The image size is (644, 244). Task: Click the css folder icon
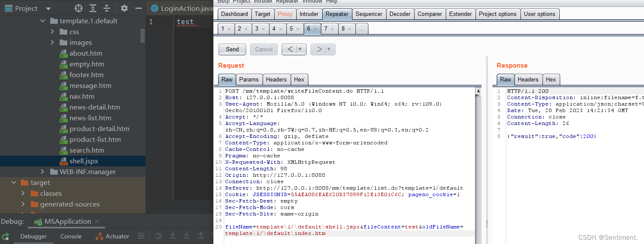63,32
